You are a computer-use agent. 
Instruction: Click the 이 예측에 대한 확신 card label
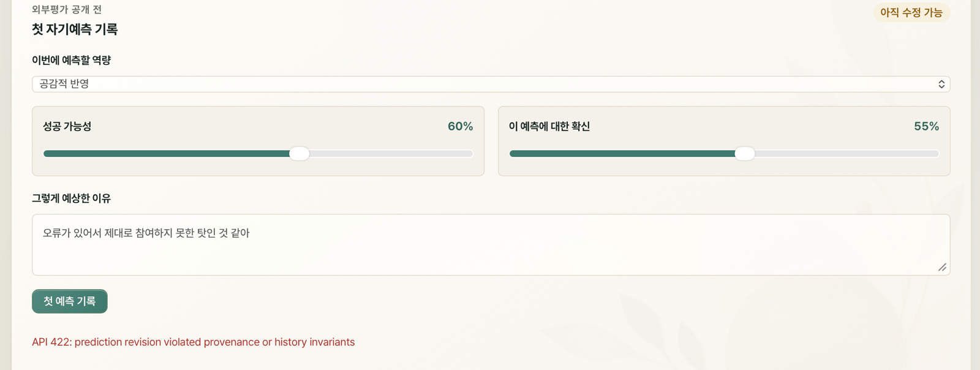[x=549, y=126]
